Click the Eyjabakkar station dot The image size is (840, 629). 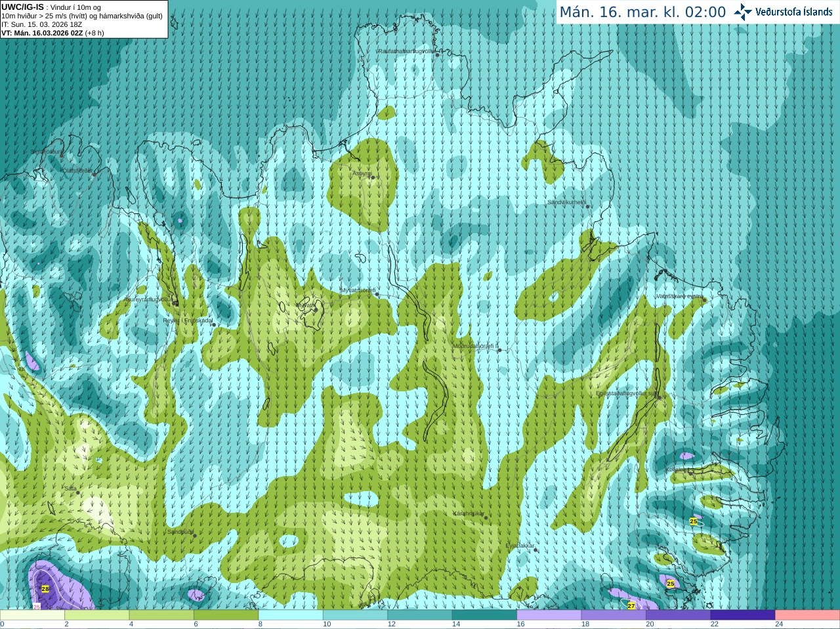point(535,550)
